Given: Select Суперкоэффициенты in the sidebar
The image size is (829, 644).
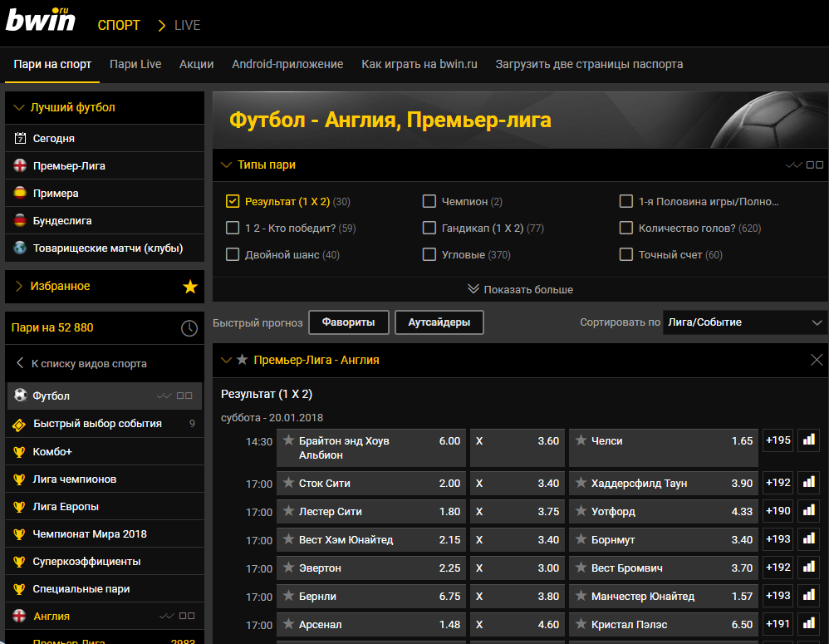Looking at the screenshot, I should [105, 562].
